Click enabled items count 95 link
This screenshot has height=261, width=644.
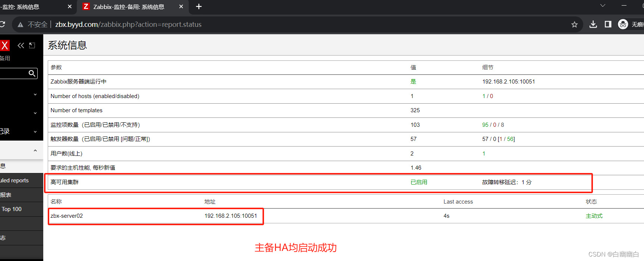coord(485,125)
